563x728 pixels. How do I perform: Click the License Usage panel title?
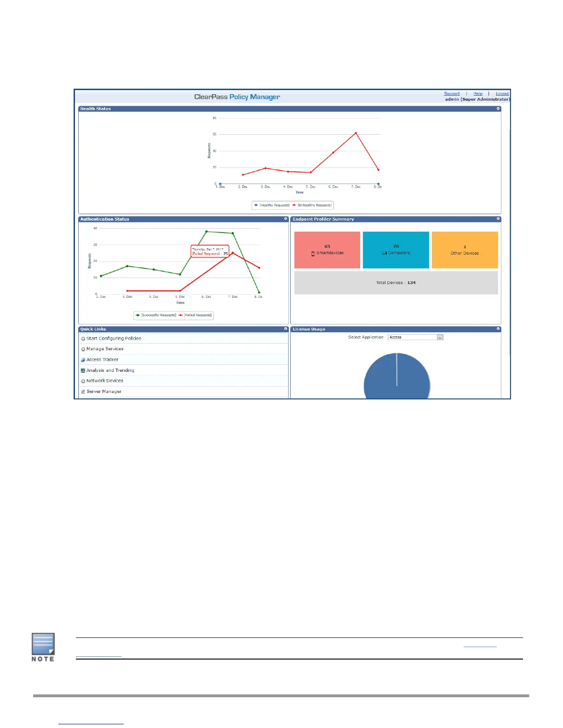pyautogui.click(x=309, y=329)
